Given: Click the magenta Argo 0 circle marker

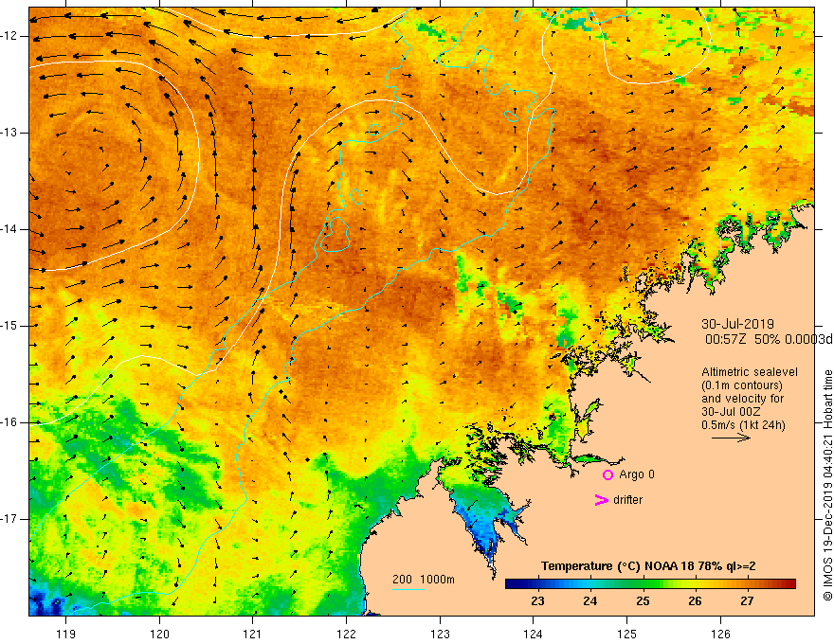Looking at the screenshot, I should tap(607, 475).
